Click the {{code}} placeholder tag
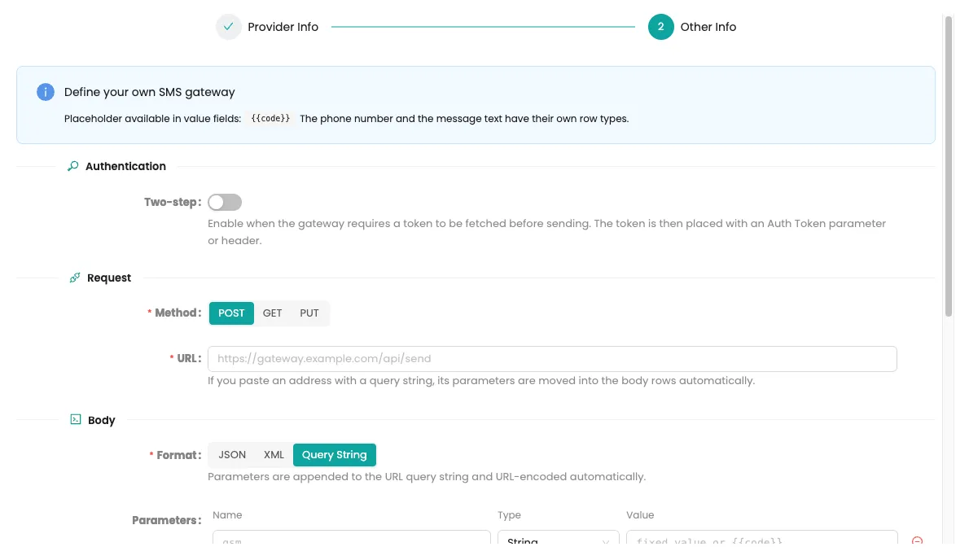The width and height of the screenshot is (969, 560). click(x=270, y=119)
